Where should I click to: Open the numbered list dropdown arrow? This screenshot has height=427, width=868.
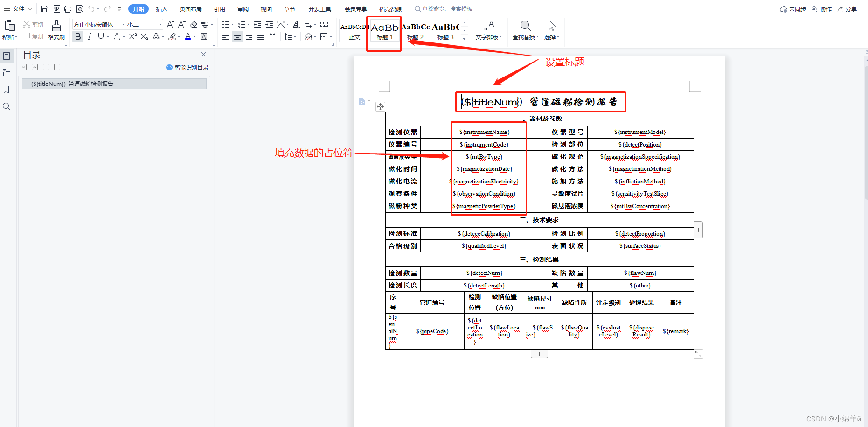click(248, 24)
